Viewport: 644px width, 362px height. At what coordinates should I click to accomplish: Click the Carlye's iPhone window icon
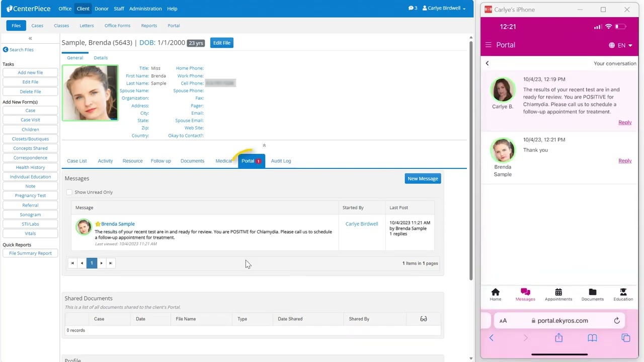click(x=488, y=10)
